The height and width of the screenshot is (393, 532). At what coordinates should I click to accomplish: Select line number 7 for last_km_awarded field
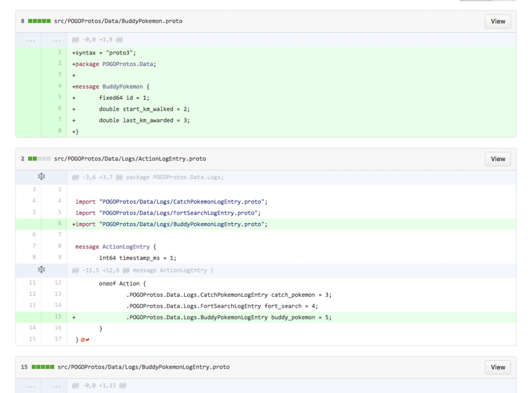pyautogui.click(x=59, y=120)
